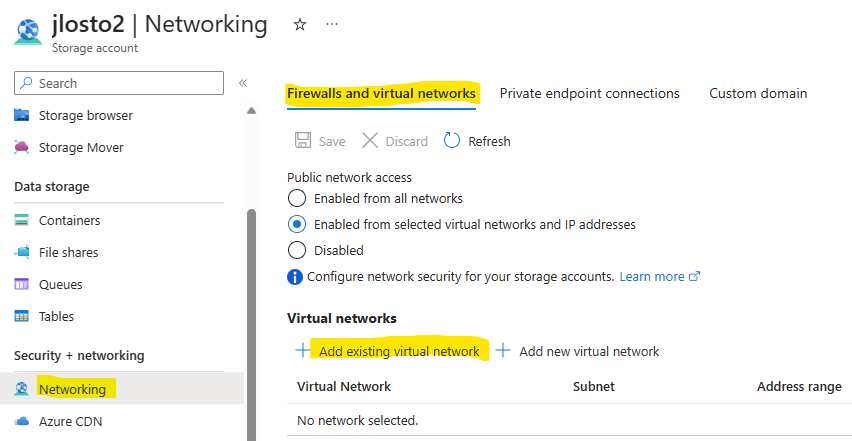Click the Azure CDN cloud icon
The image size is (852, 441).
tap(21, 421)
